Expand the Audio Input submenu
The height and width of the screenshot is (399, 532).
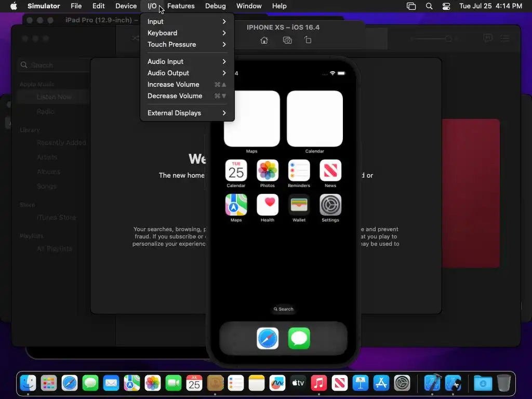point(187,61)
